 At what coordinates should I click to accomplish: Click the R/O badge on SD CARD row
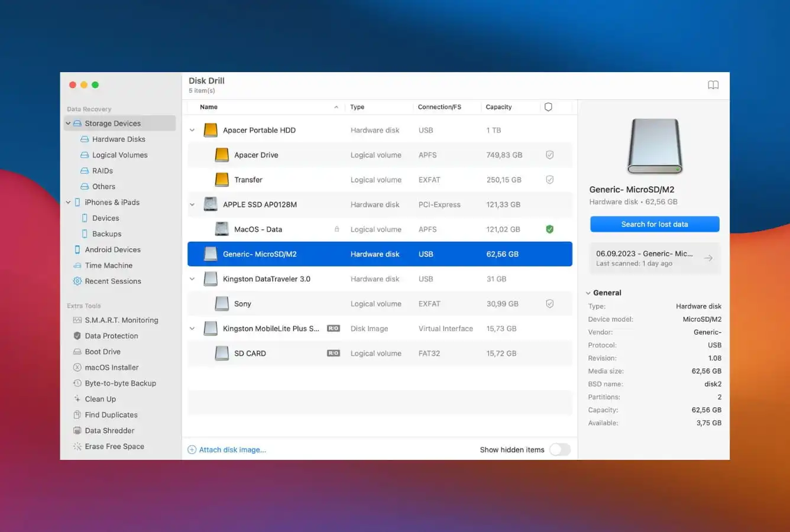point(334,353)
